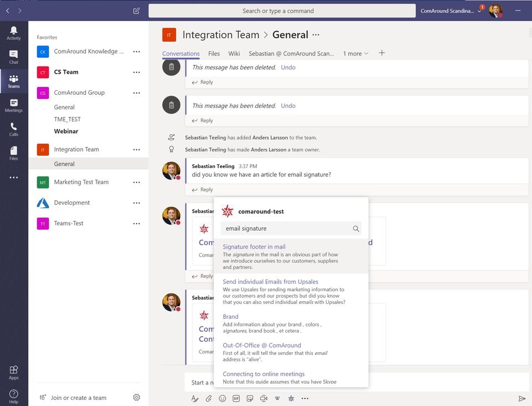532x406 pixels.
Task: Insert a GIF from the compose toolbar
Action: click(x=236, y=398)
